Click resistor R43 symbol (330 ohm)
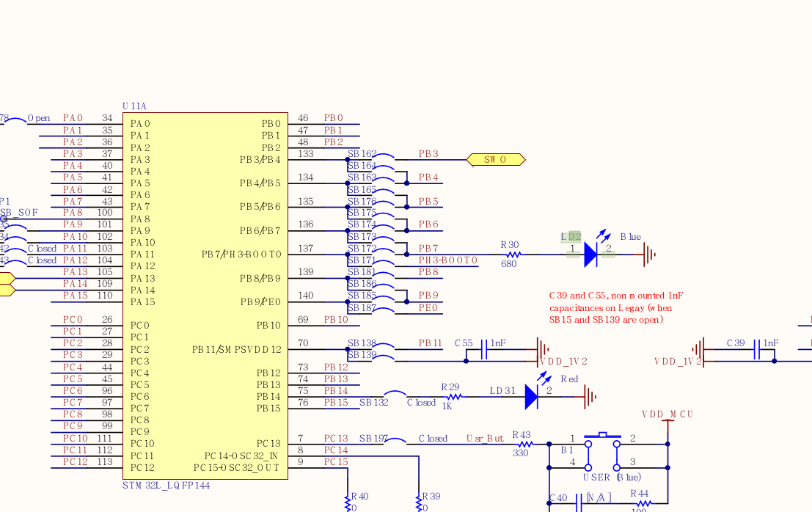Viewport: 812px width, 512px height. click(x=524, y=444)
